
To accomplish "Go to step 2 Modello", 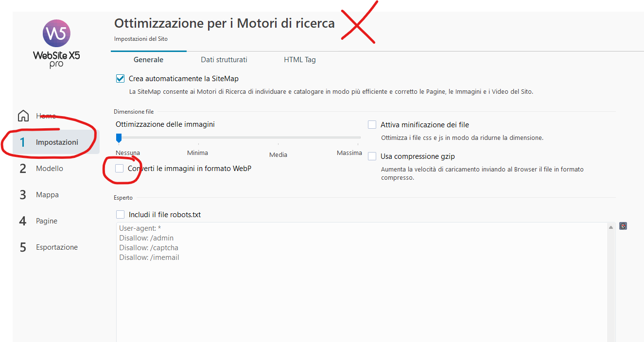I will 49,169.
